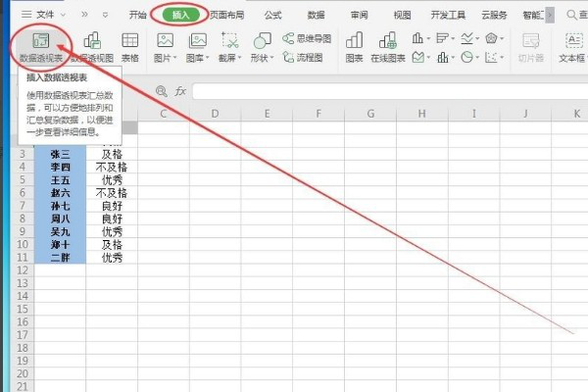Expand the 形状 dropdown arrow
588x392 pixels.
271,58
